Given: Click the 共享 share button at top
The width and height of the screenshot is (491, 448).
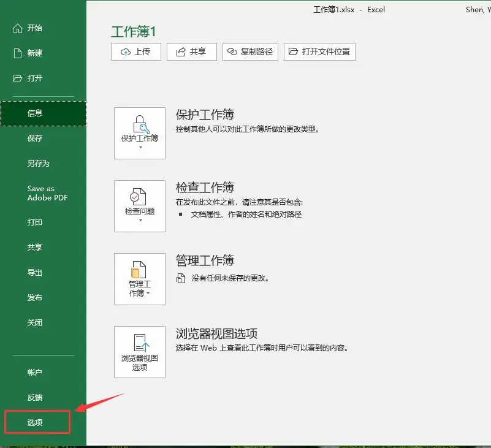Looking at the screenshot, I should click(x=191, y=52).
